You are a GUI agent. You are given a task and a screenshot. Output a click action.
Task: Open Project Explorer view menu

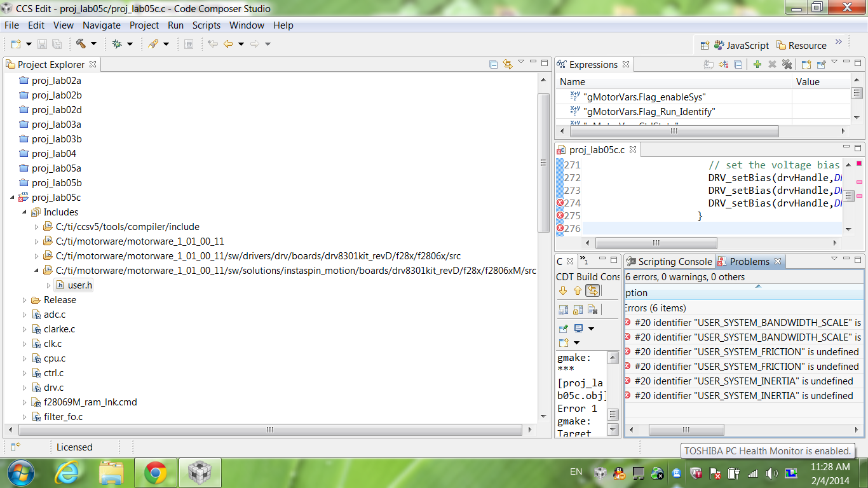click(521, 62)
